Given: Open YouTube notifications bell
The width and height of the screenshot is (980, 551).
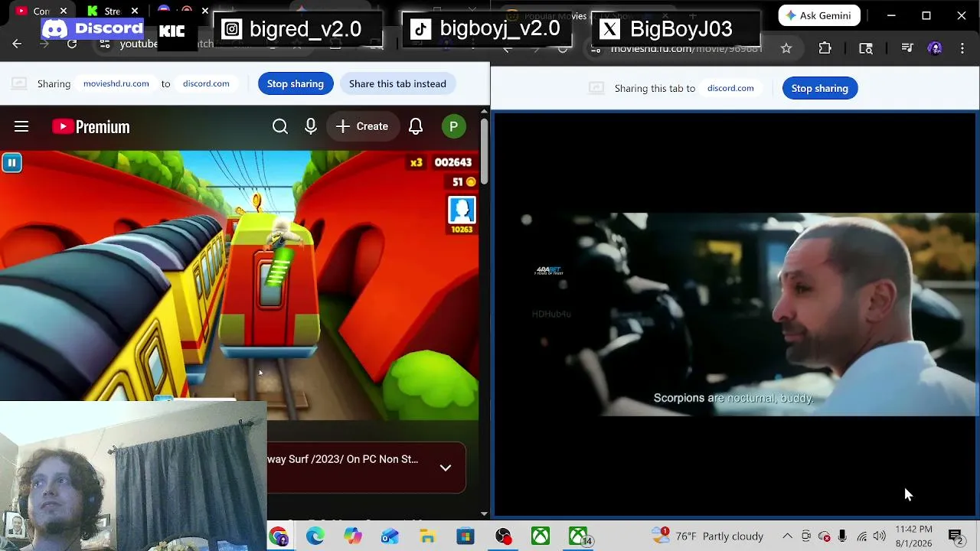Looking at the screenshot, I should (416, 126).
